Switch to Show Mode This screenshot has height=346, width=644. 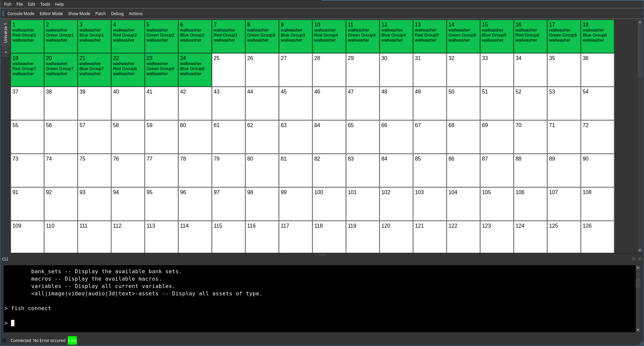(79, 13)
